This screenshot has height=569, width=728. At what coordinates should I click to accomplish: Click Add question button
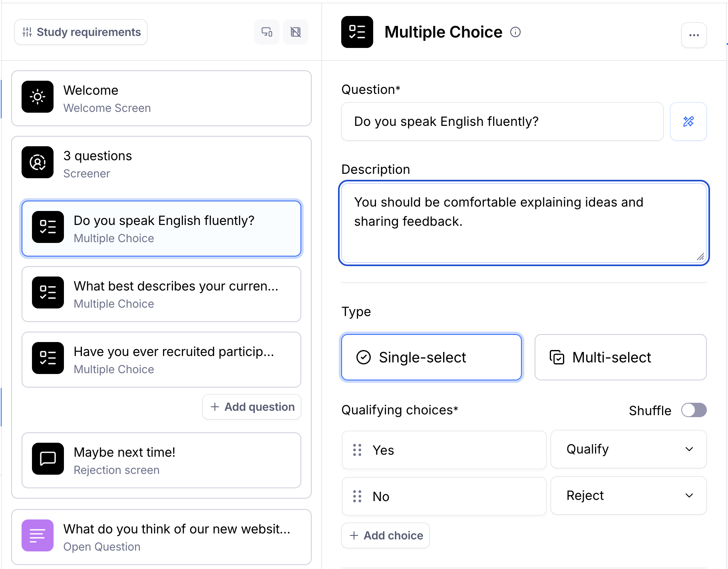click(x=252, y=407)
